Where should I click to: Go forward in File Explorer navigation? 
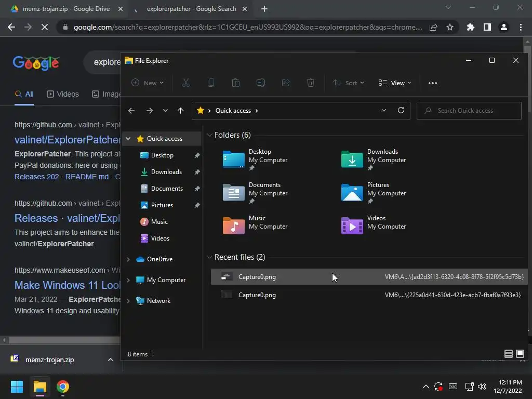point(149,111)
